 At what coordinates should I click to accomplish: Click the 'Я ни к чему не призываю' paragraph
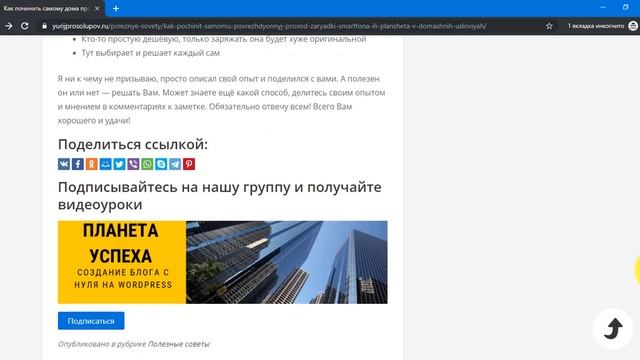click(x=221, y=100)
